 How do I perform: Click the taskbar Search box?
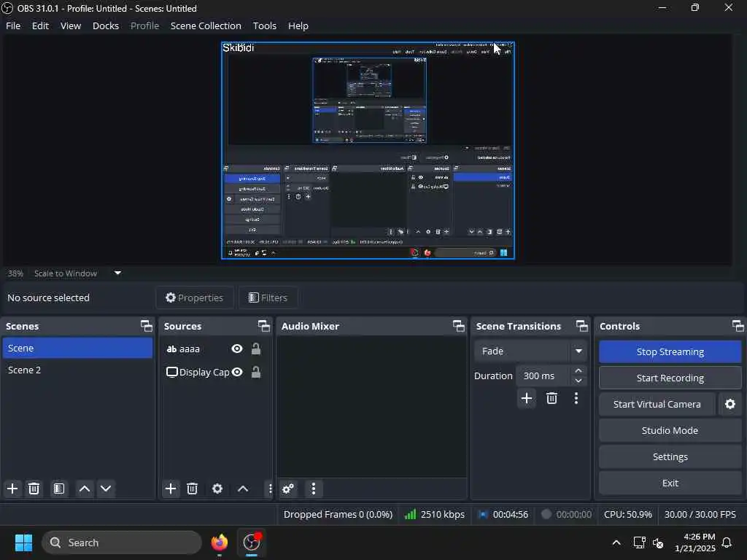point(122,542)
